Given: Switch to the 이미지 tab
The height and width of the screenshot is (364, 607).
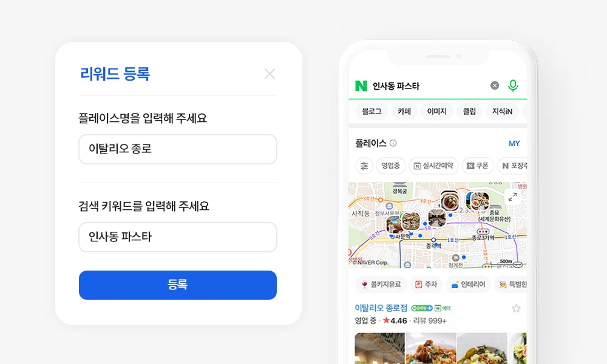Looking at the screenshot, I should click(436, 112).
